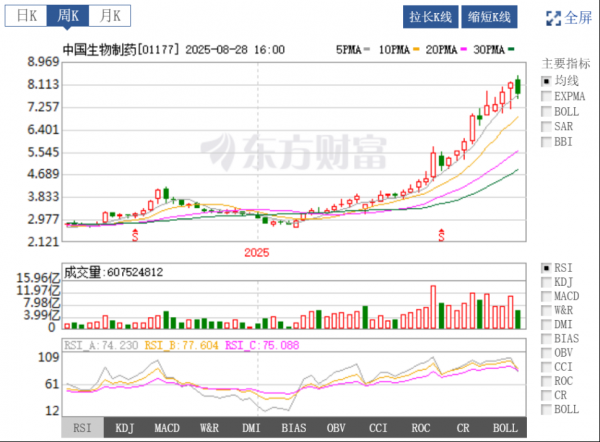Click the 20PMA magenta legend dash
Viewport: 600px width, 442px height.
(464, 49)
